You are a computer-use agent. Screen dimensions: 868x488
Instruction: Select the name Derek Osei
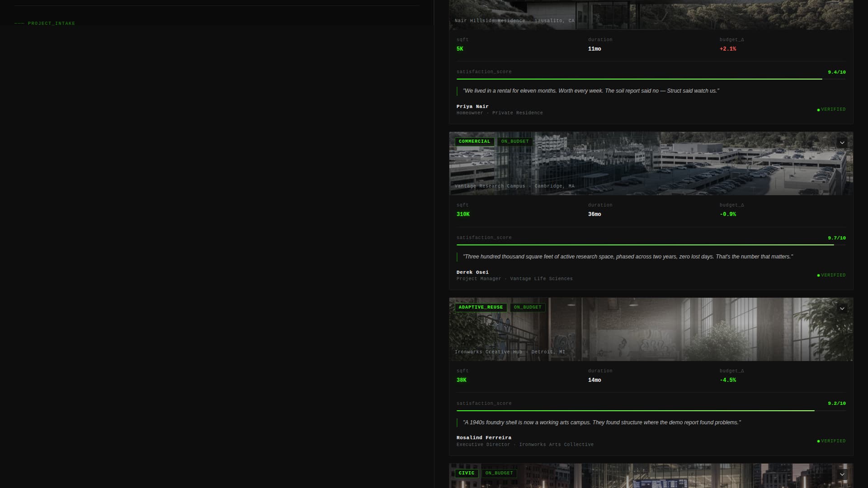pyautogui.click(x=472, y=272)
